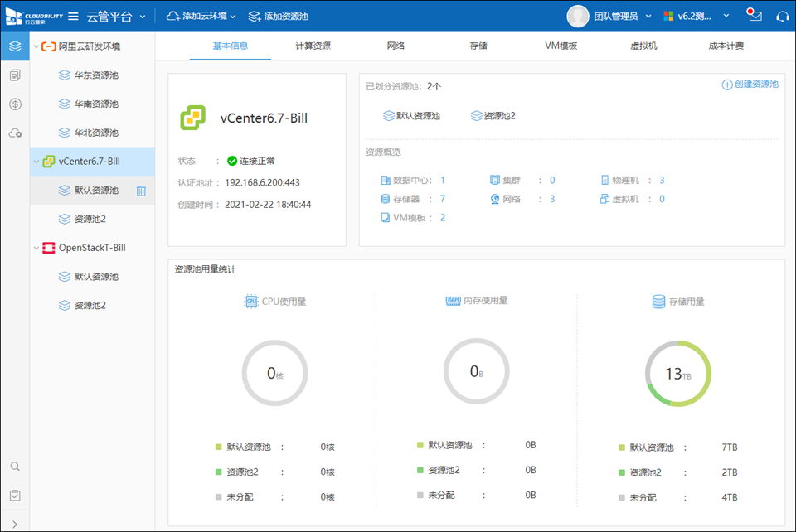Click the 创建资源池 link
796x532 pixels.
click(x=750, y=85)
